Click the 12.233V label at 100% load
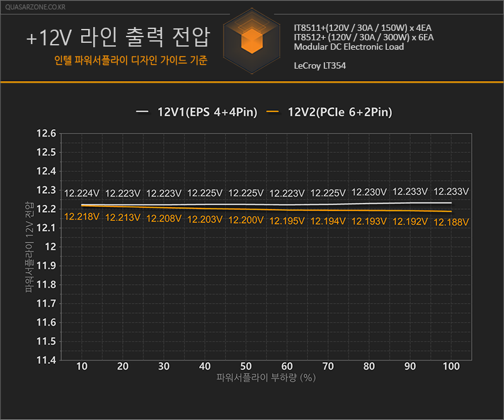The width and height of the screenshot is (504, 420). click(451, 192)
